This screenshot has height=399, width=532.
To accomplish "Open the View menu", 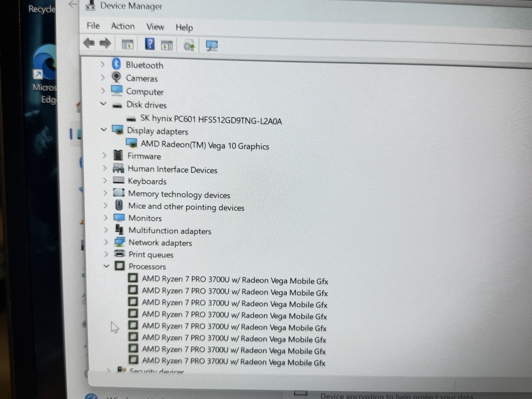I will point(155,27).
